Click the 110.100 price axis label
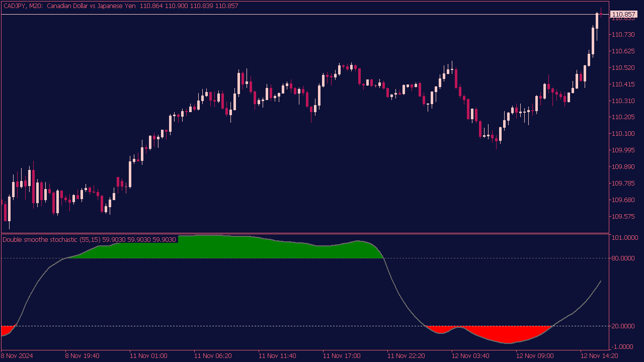644x362 pixels. coord(623,133)
